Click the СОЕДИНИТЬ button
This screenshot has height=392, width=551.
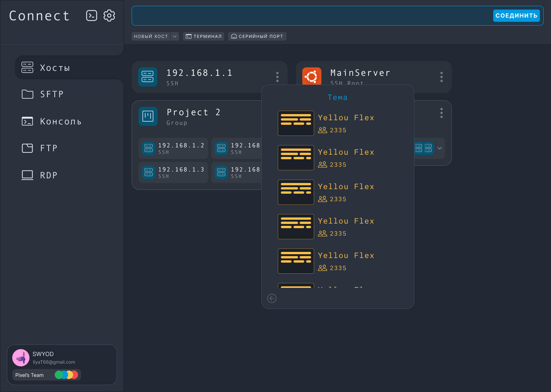(x=517, y=16)
